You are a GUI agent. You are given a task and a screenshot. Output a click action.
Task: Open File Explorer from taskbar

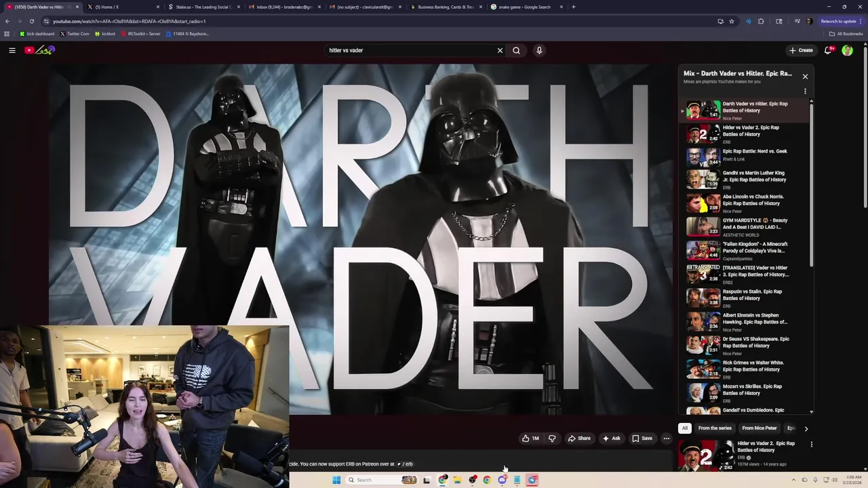[457, 480]
